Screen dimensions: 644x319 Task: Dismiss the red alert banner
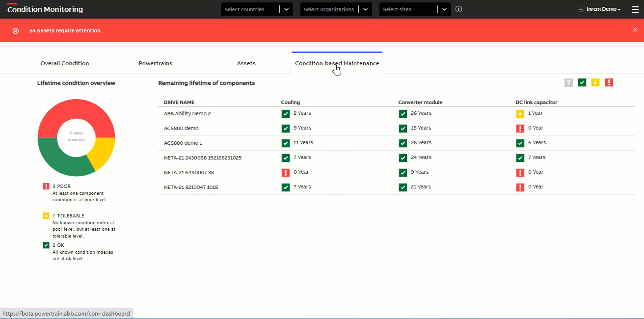click(x=635, y=30)
